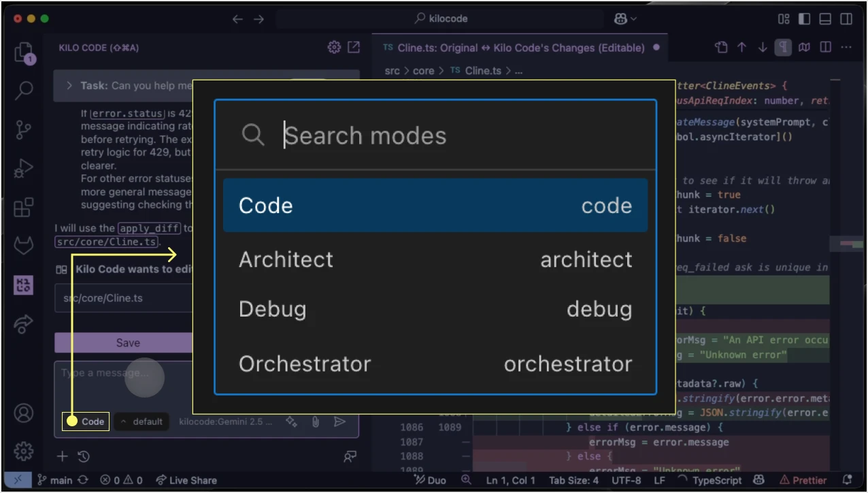Toggle the primary side bar visibility
868x493 pixels.
pos(805,19)
